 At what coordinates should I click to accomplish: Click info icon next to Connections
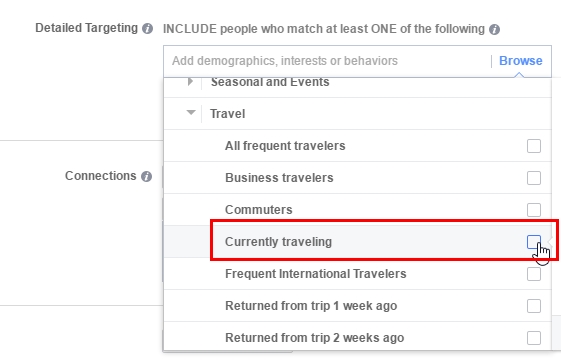tap(146, 176)
